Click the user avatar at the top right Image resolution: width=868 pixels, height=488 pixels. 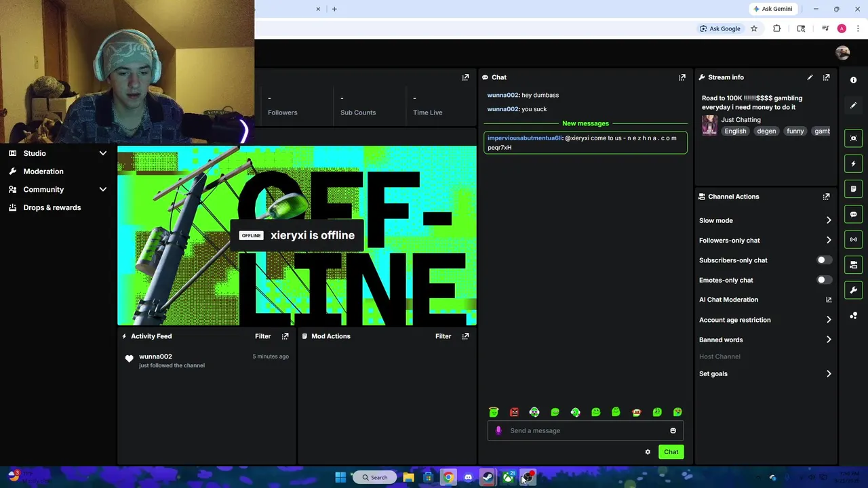coord(842,53)
